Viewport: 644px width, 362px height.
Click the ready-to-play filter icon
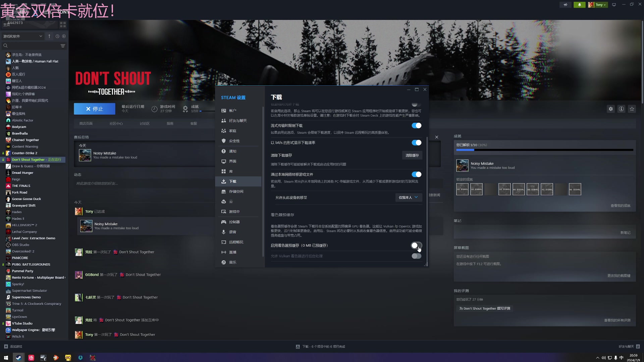pyautogui.click(x=64, y=36)
